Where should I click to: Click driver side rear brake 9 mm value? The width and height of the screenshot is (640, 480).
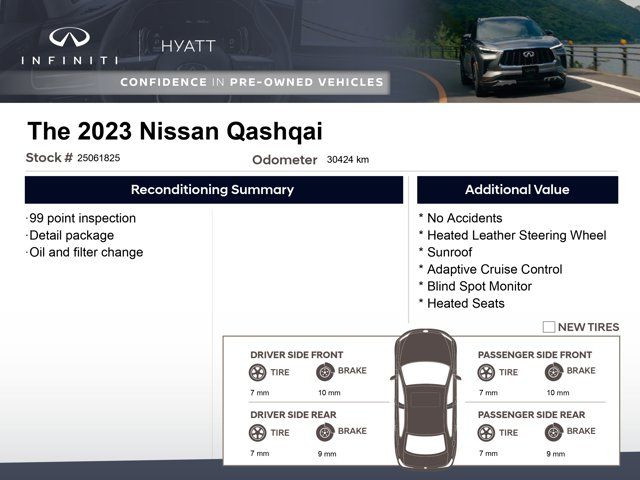(327, 454)
